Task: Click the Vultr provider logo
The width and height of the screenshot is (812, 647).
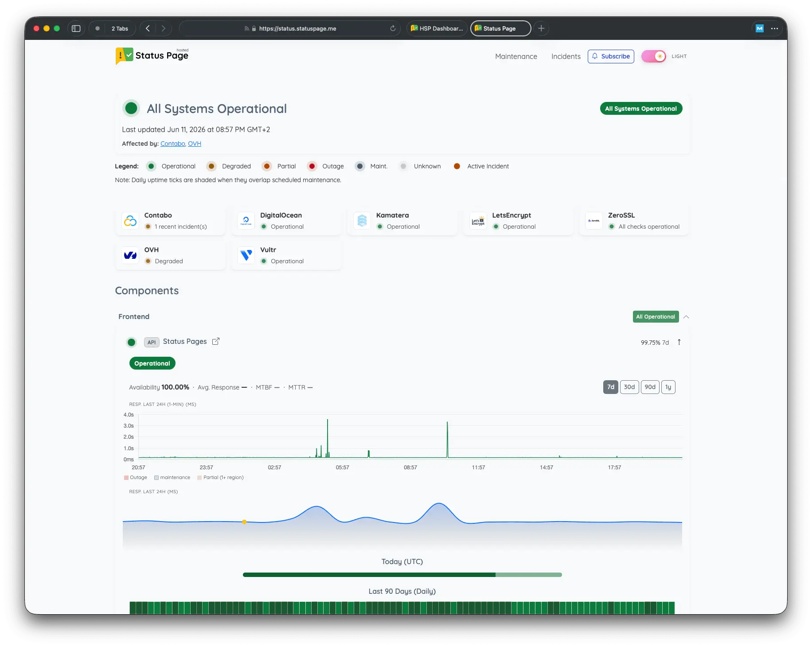Action: (246, 255)
